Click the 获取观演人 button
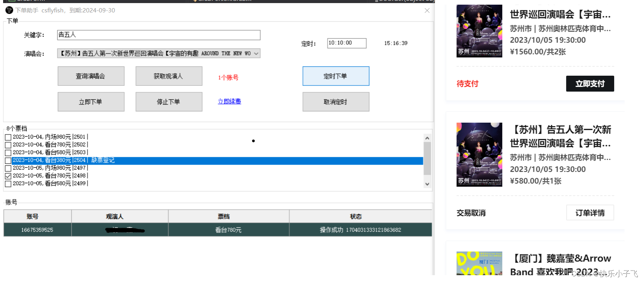 (x=169, y=76)
